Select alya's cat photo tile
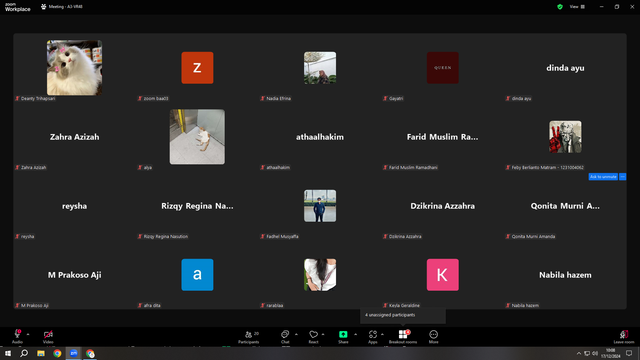 197,137
